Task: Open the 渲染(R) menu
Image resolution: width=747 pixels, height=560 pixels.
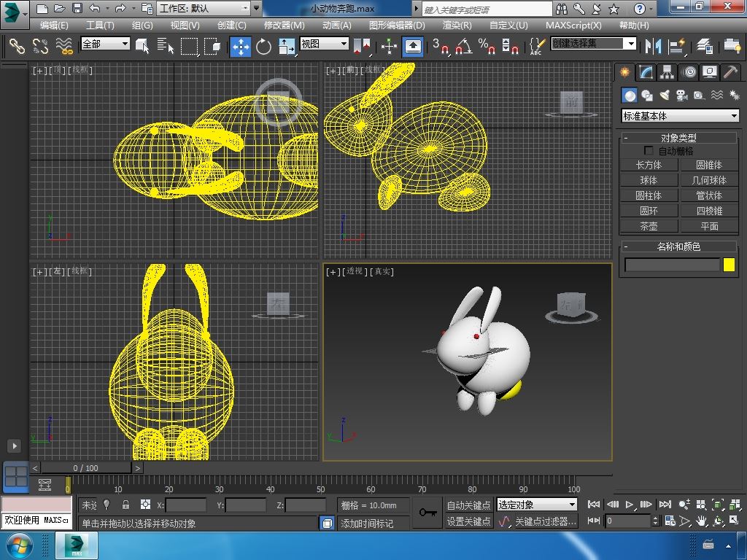Action: click(457, 25)
